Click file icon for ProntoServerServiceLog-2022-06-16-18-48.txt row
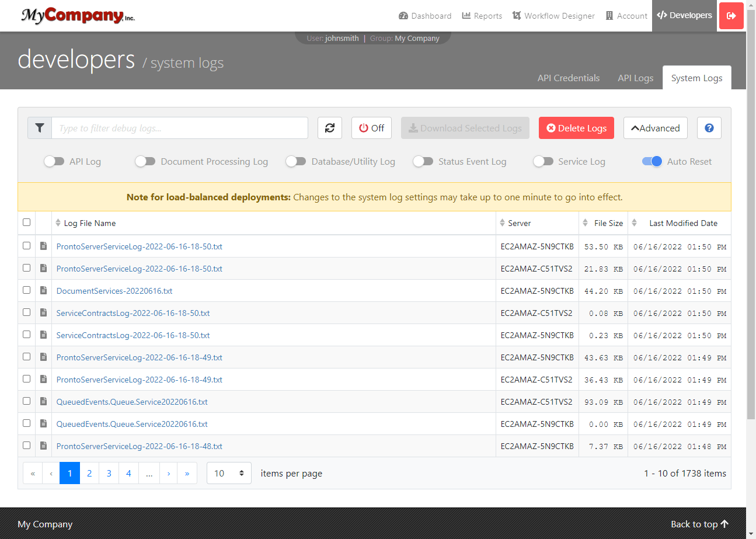The height and width of the screenshot is (539, 756). point(43,446)
